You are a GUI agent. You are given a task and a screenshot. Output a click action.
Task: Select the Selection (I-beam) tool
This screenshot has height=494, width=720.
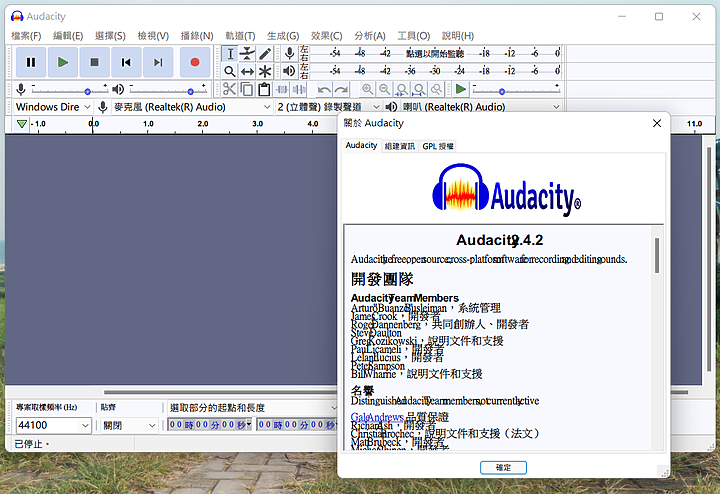pos(230,54)
